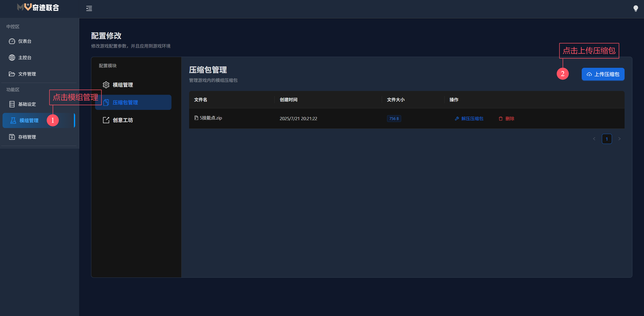Viewport: 644px width, 316px height.
Task: Open 文件管理 folder item
Action: coord(27,74)
